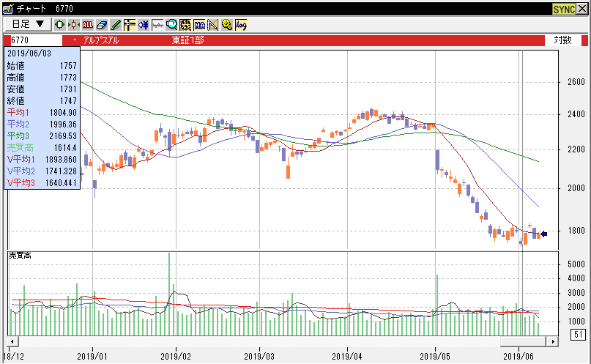Toggle the MA moving average icon
This screenshot has width=591, height=364.
click(x=198, y=24)
